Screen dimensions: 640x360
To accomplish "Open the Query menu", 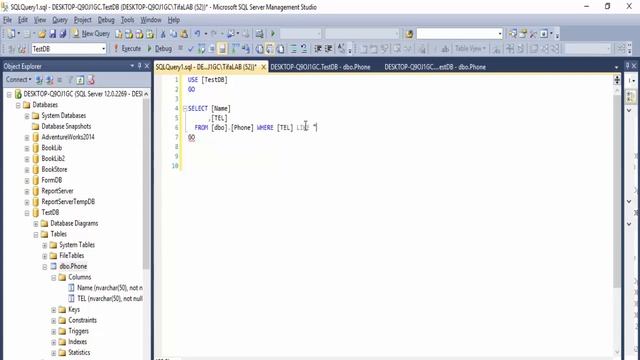I will tap(60, 20).
